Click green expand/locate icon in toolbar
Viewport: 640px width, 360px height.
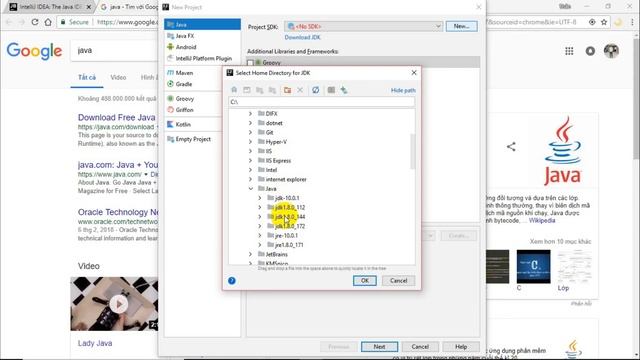(x=344, y=90)
